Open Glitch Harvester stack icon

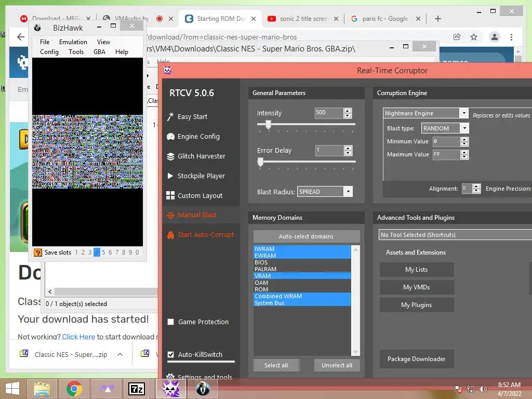[x=170, y=156]
